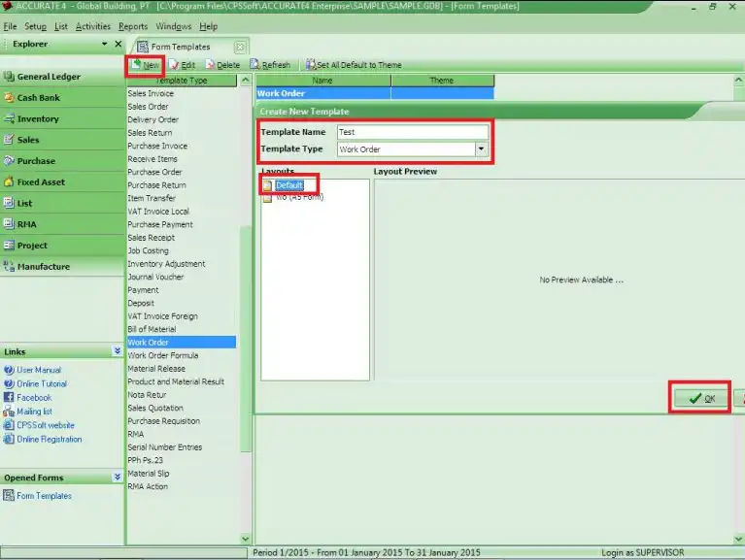745x560 pixels.
Task: Select the Work Order row in grid
Action: tap(375, 93)
